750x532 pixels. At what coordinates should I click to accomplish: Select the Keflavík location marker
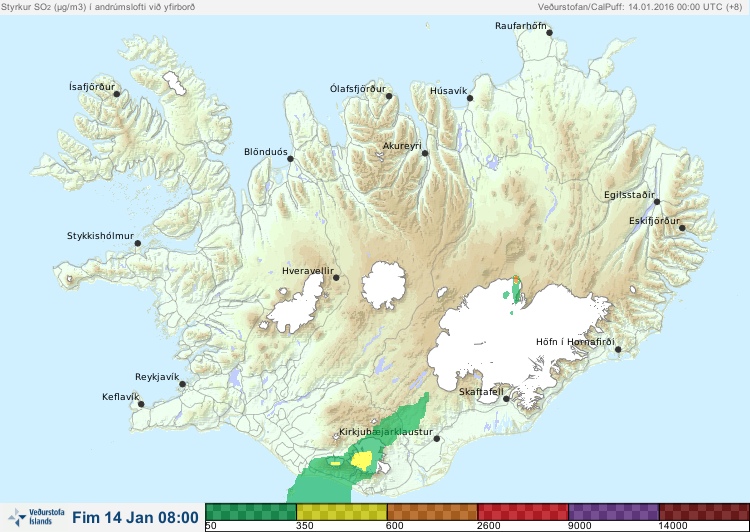tap(141, 404)
